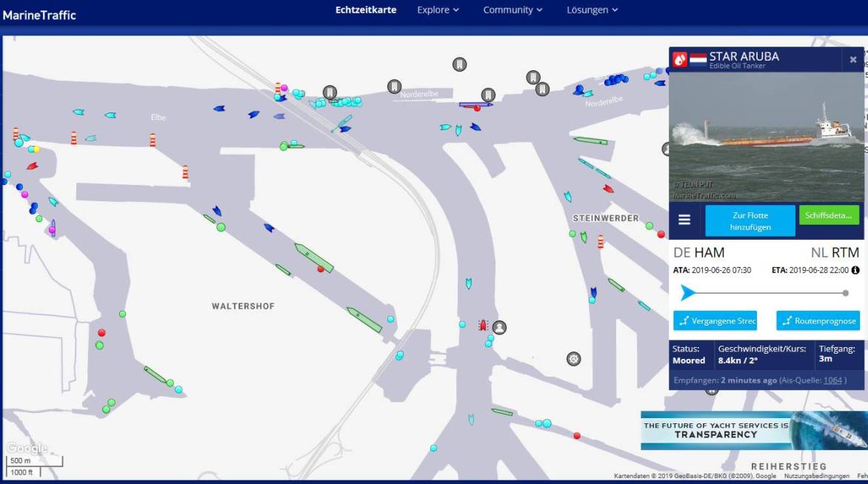Click the WALTERSHOF map label
This screenshot has width=868, height=484.
[x=243, y=306]
